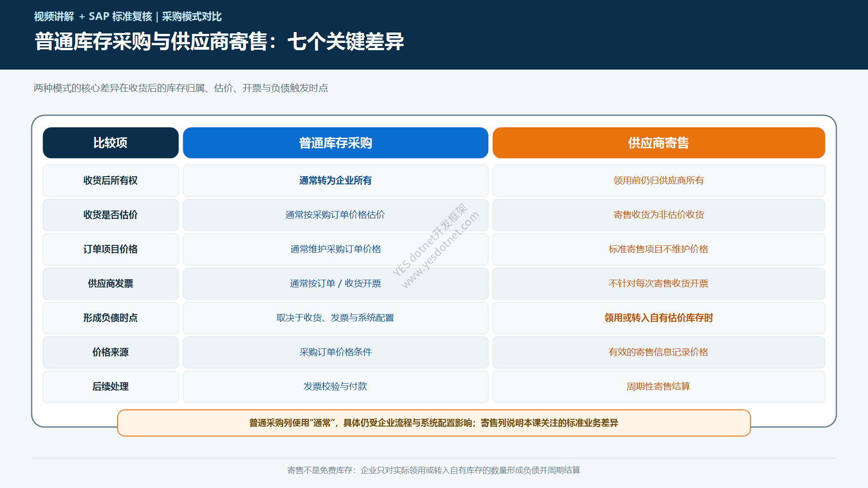The height and width of the screenshot is (488, 868).
Task: Click the cell 通常按订单 / 收货开票
Action: tap(335, 284)
